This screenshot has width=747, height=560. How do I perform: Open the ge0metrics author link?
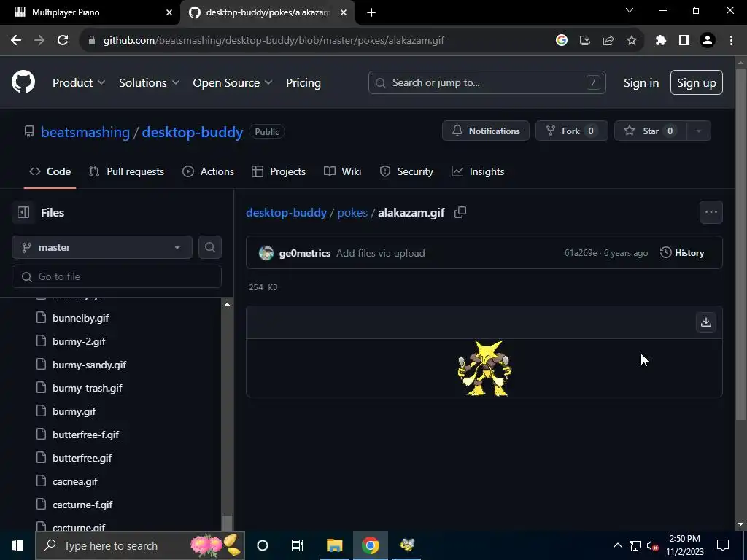tap(304, 253)
